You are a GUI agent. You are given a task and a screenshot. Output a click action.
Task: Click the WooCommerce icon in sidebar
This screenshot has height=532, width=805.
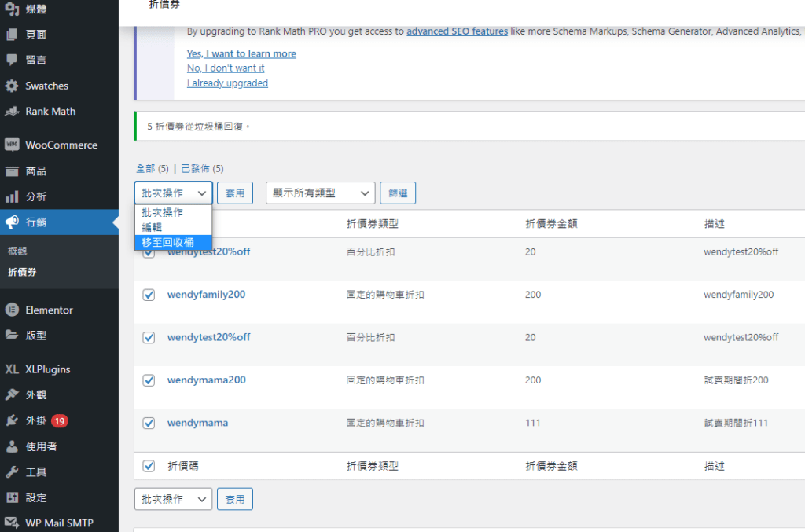[x=12, y=145]
